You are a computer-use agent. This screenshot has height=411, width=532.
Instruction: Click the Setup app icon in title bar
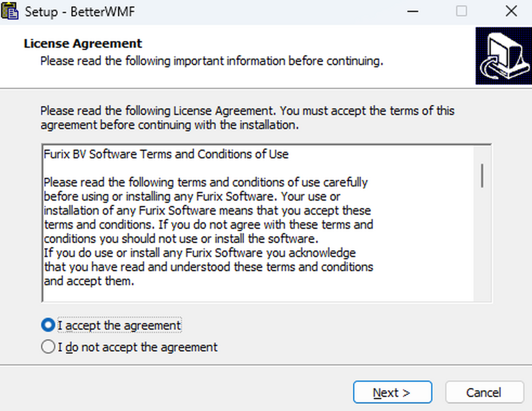[11, 11]
